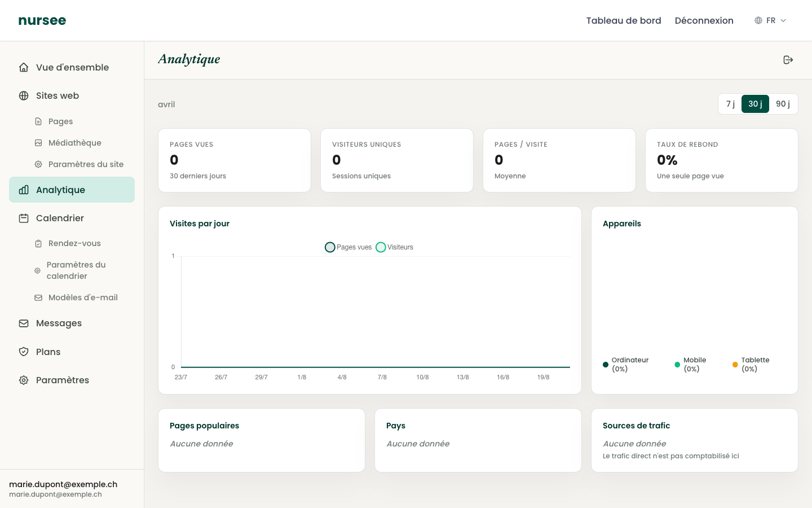This screenshot has height=508, width=812.
Task: Click the gear icon beside bottom Paramètres
Action: pyautogui.click(x=24, y=380)
